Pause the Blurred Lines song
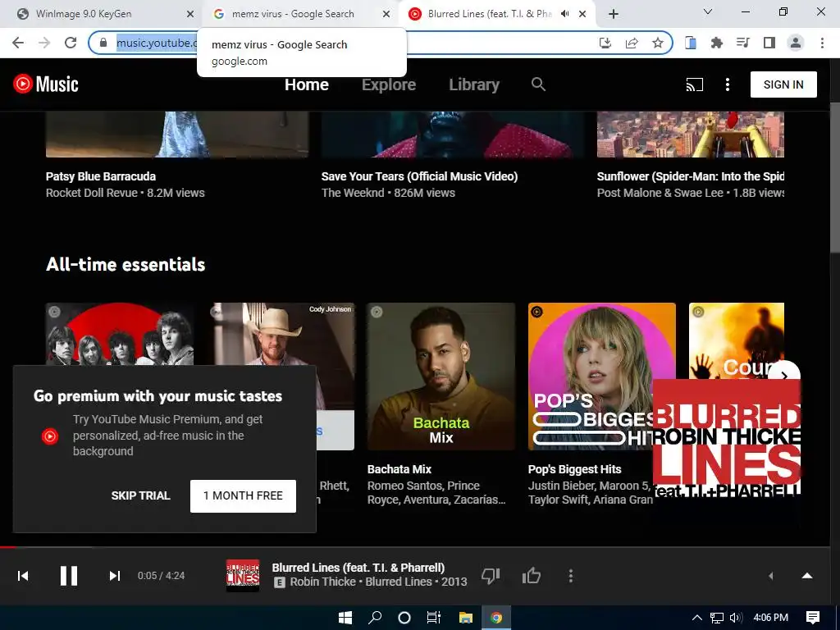Image resolution: width=840 pixels, height=630 pixels. pyautogui.click(x=69, y=576)
